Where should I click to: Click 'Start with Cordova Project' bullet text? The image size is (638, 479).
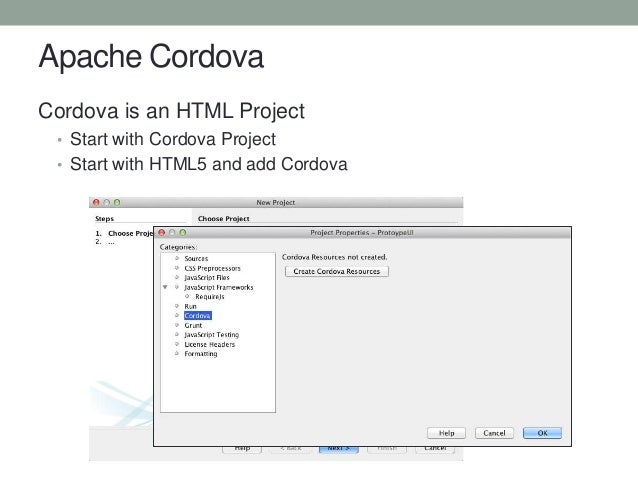point(173,139)
